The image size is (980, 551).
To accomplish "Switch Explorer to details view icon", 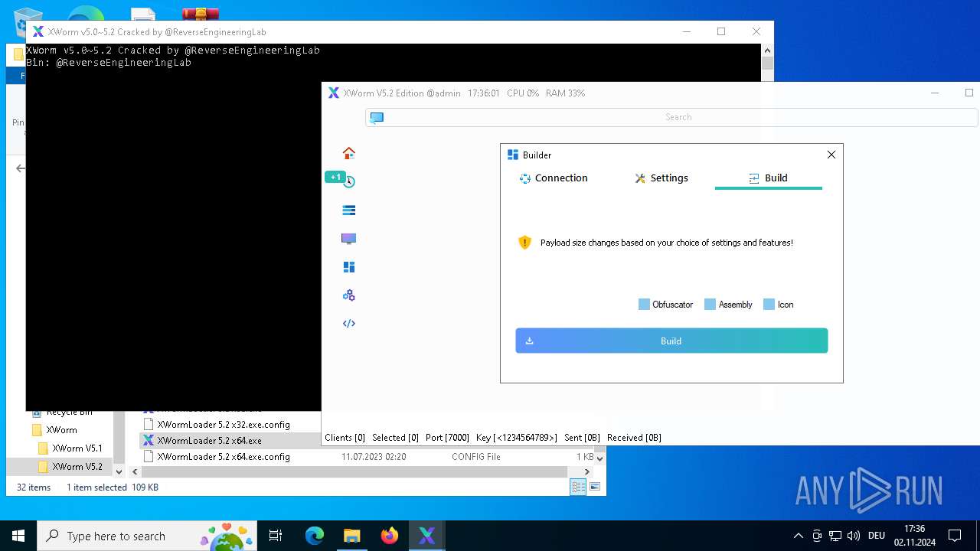I will pyautogui.click(x=578, y=487).
